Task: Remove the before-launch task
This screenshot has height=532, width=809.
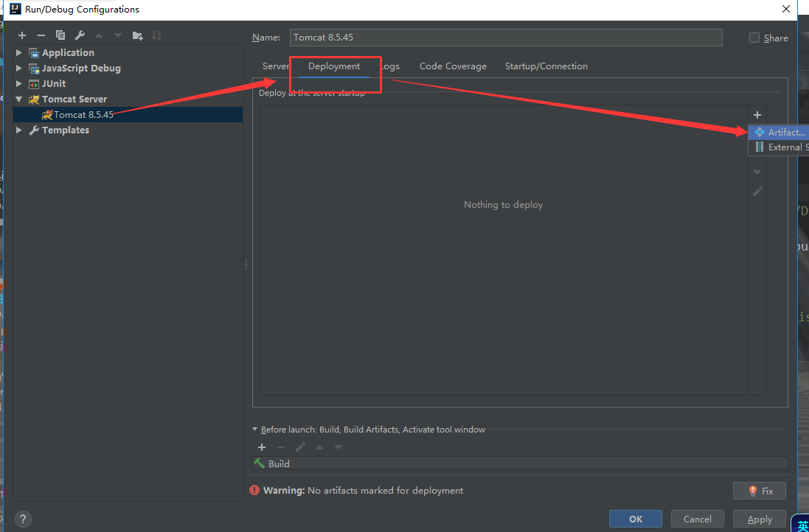Action: pos(281,447)
